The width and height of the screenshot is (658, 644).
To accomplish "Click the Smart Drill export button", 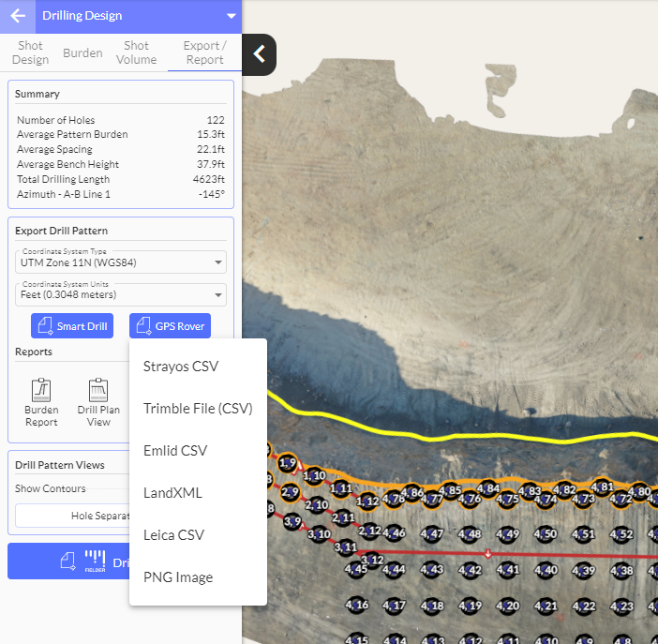I will (x=72, y=326).
